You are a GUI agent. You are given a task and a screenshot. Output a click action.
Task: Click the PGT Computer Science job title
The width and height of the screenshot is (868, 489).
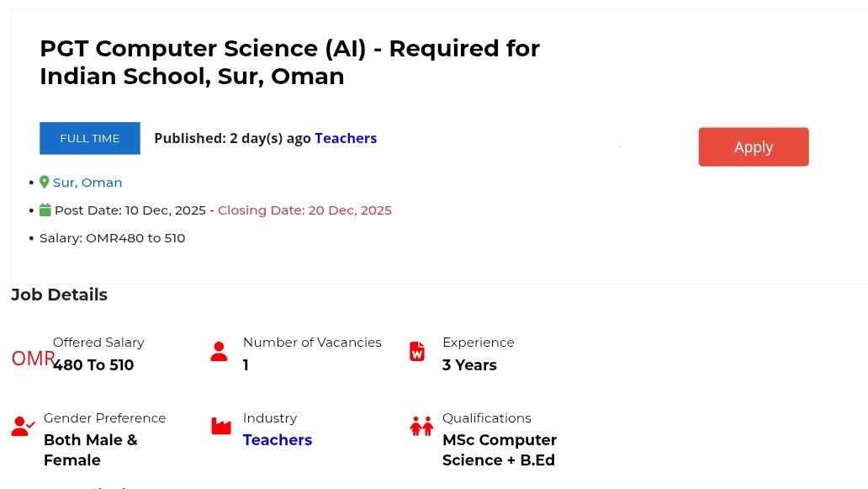(x=289, y=62)
